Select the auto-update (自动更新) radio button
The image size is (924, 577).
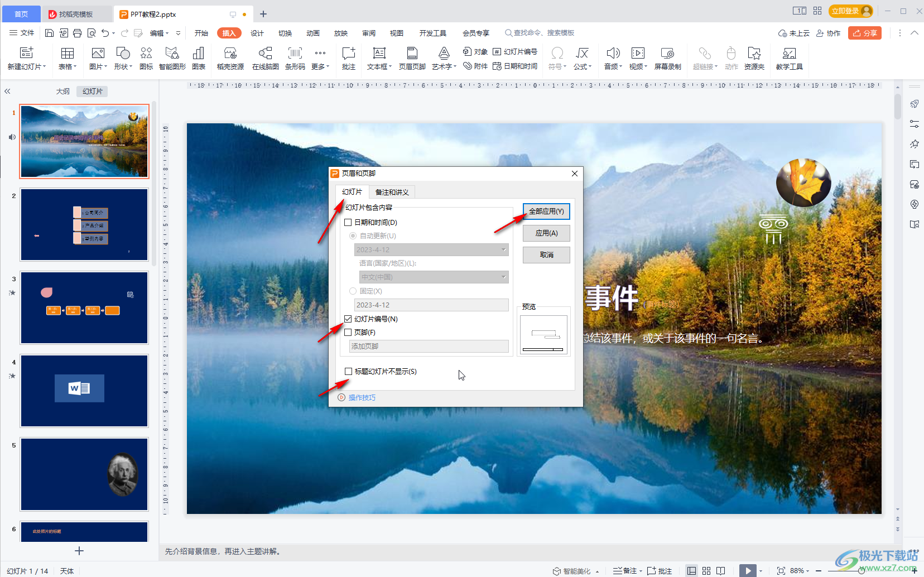tap(353, 235)
